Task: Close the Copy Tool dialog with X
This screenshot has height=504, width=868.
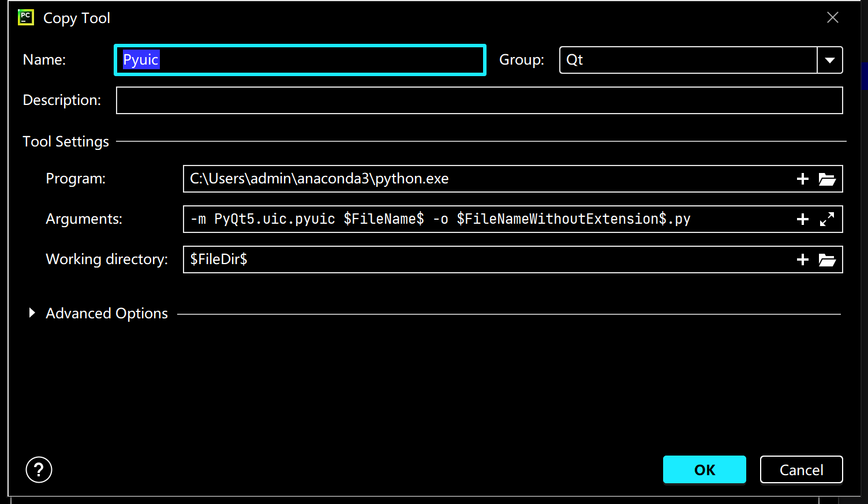Action: [833, 17]
